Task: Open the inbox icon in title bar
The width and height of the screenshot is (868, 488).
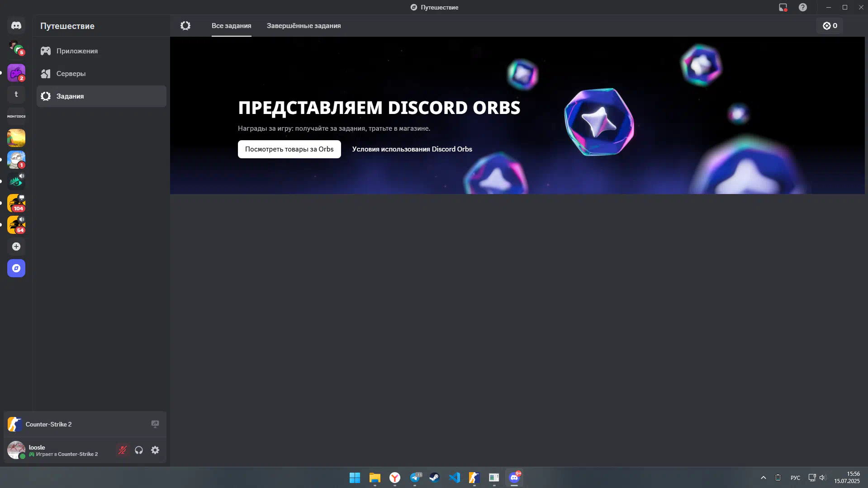Action: (x=783, y=7)
